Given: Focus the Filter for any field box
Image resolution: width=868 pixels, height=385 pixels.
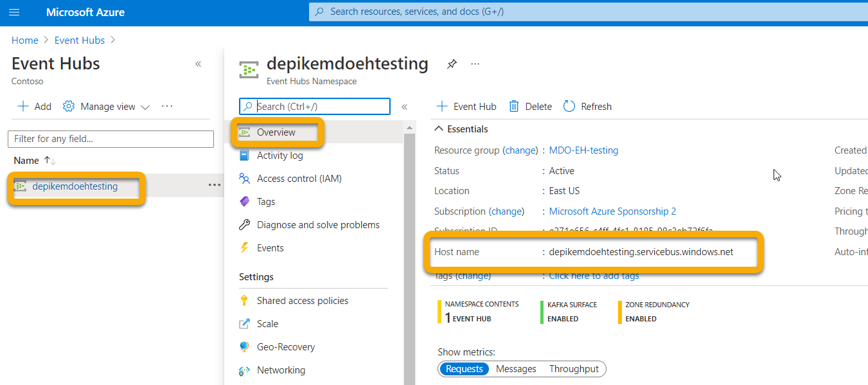Looking at the screenshot, I should tap(111, 139).
